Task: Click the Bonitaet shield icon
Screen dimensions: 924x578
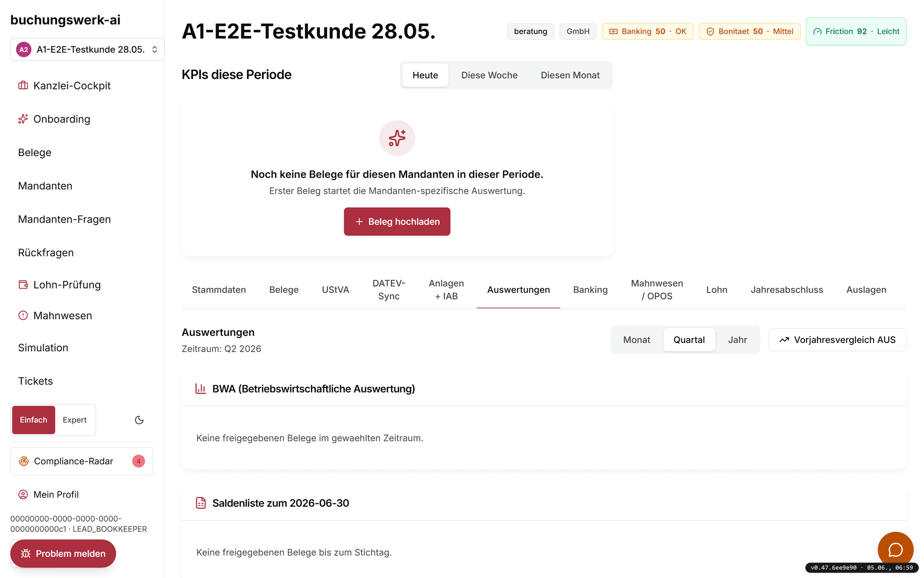Action: [x=710, y=31]
